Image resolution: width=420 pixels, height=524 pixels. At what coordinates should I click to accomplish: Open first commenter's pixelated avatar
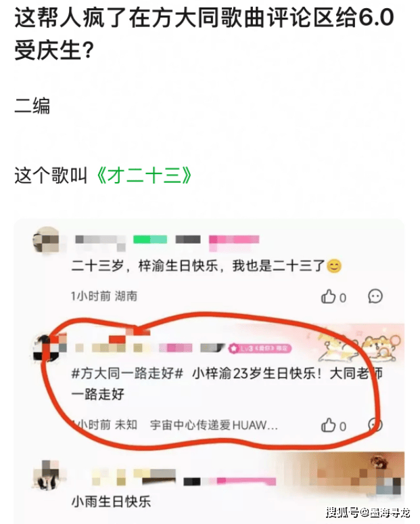(47, 240)
